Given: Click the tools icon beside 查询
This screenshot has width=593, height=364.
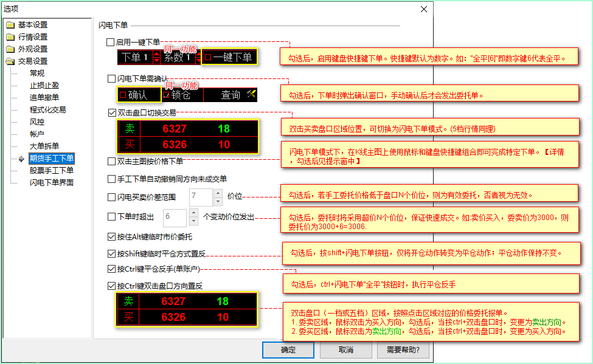Looking at the screenshot, I should coord(251,94).
